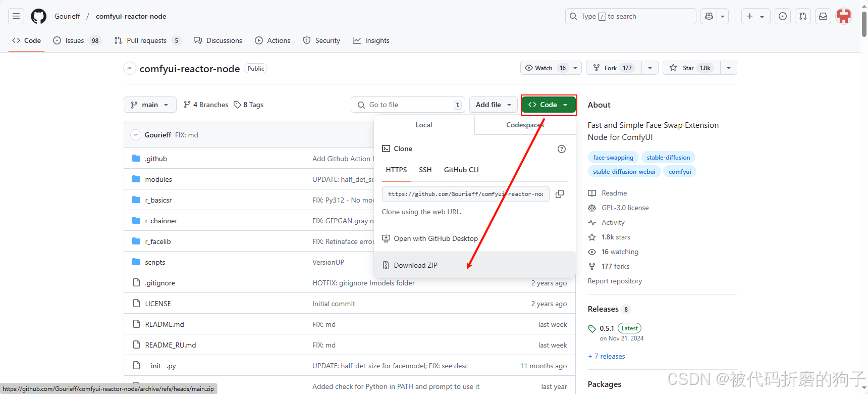The height and width of the screenshot is (394, 868).
Task: Click Report repository link
Action: point(615,281)
